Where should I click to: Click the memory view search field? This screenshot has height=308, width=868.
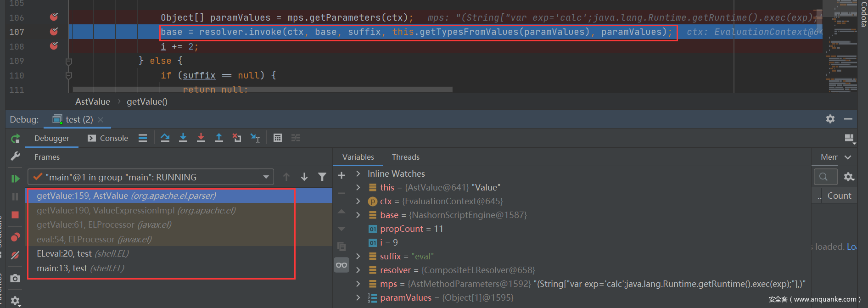825,177
